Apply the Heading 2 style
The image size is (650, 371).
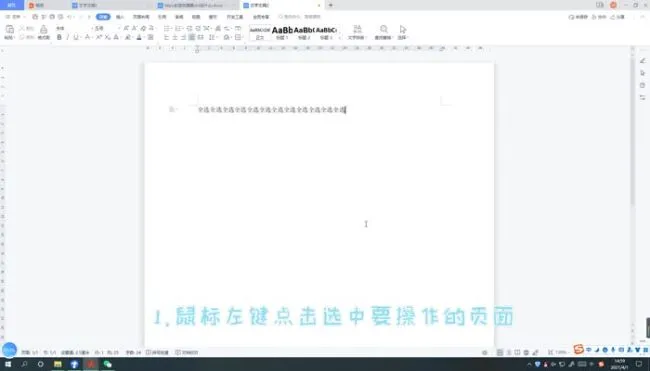pyautogui.click(x=304, y=32)
